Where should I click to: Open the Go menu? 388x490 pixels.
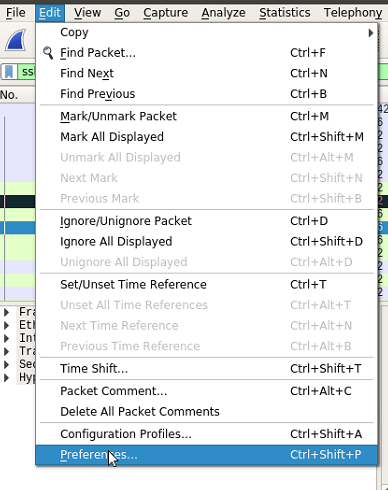(x=122, y=13)
